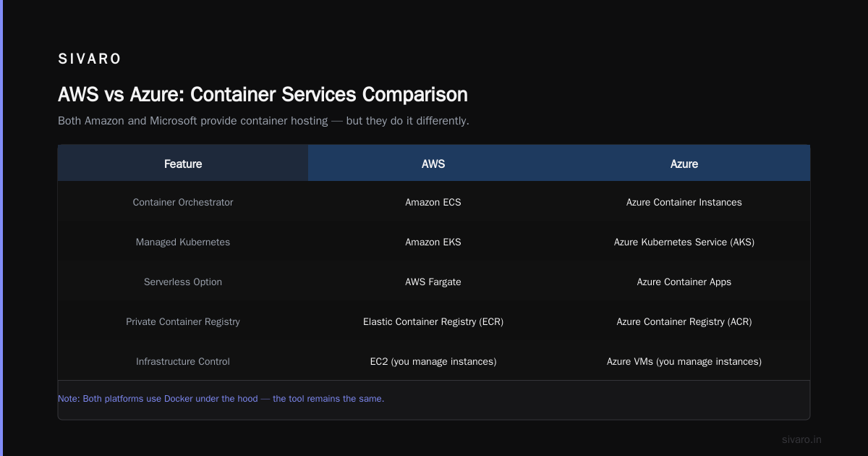Click the Azure VMs (you manage instances) cell
868x456 pixels.
click(684, 361)
